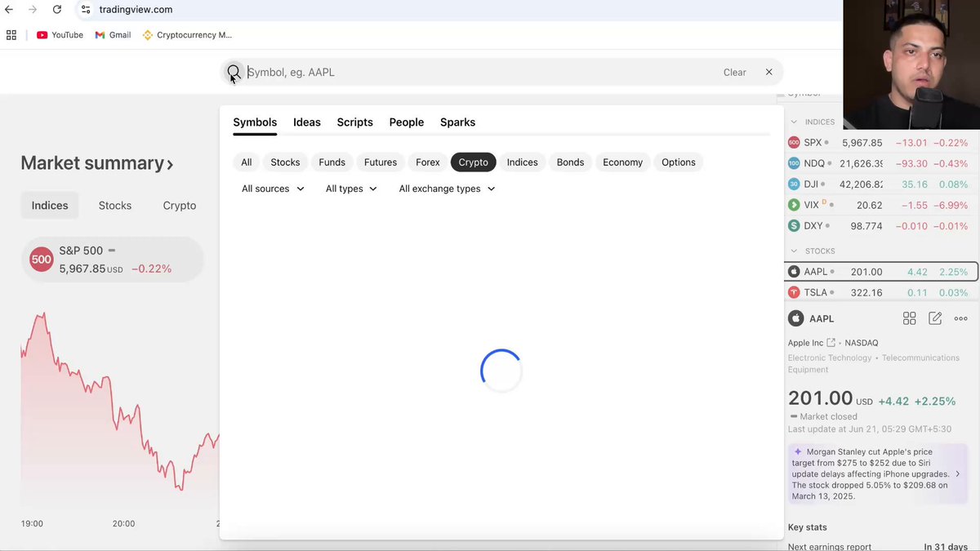Click the DXY dollar badge icon
980x551 pixels.
[794, 225]
